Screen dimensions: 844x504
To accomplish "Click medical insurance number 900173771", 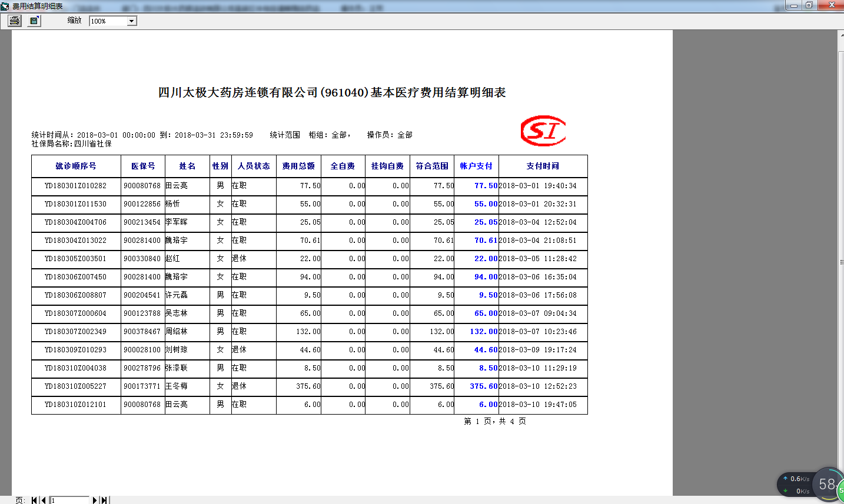I will click(x=142, y=386).
